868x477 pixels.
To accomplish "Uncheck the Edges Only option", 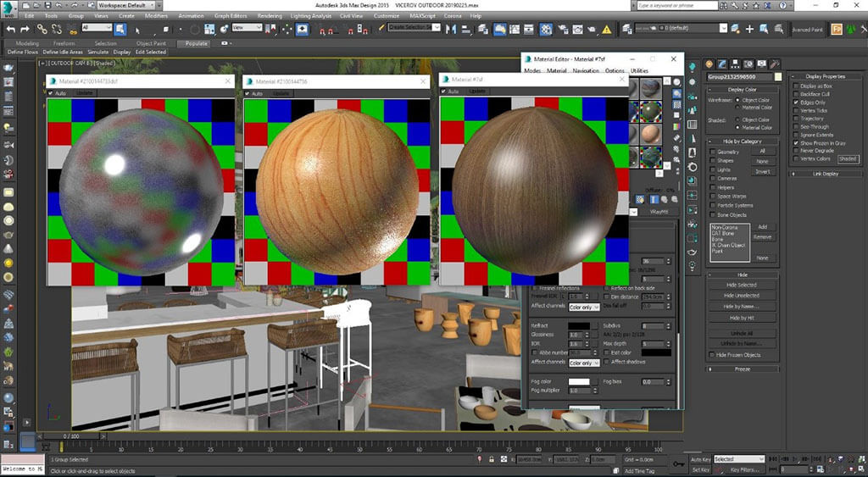I will (795, 103).
